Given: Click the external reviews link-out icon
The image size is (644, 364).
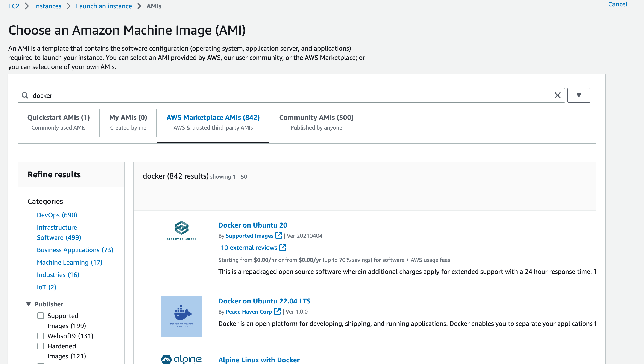Looking at the screenshot, I should 282,248.
